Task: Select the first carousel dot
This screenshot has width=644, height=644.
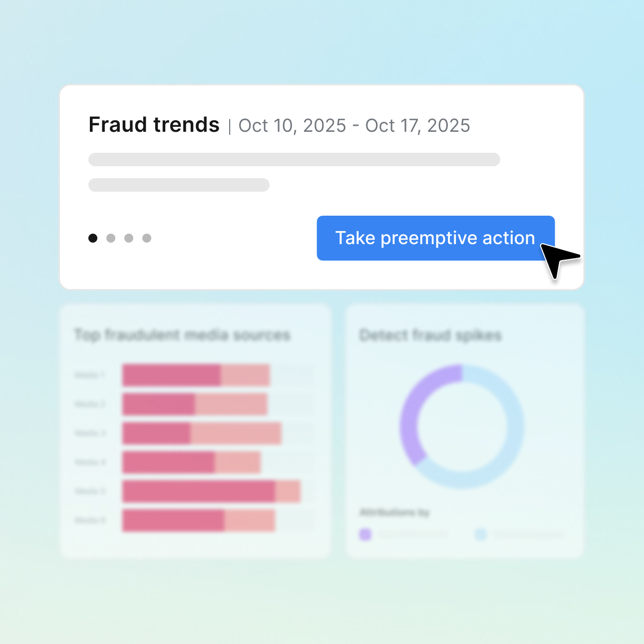Action: coord(93,238)
